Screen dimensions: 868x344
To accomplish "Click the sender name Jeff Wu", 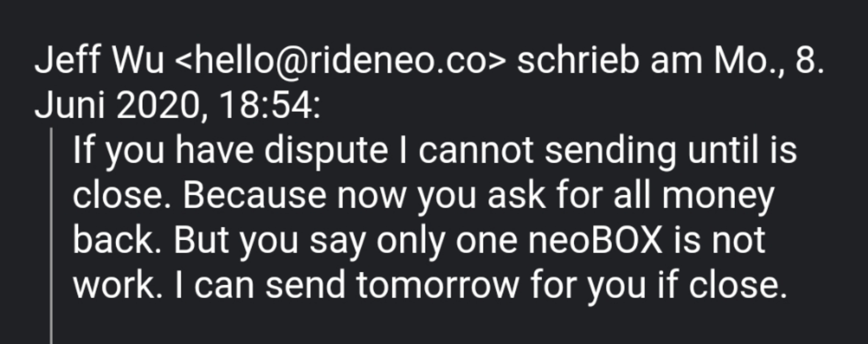I will pyautogui.click(x=99, y=61).
